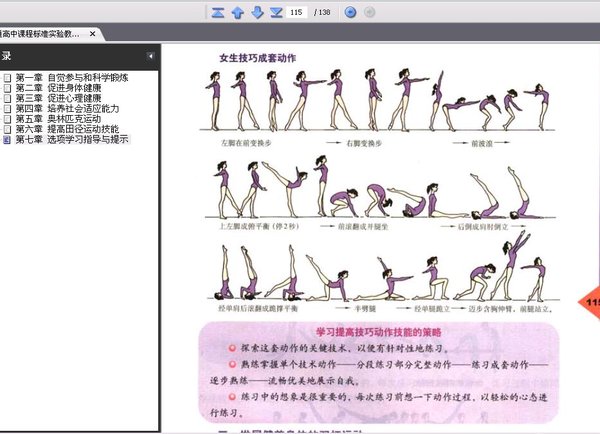Click the page number field showing 115
This screenshot has height=434, width=600.
(x=296, y=12)
